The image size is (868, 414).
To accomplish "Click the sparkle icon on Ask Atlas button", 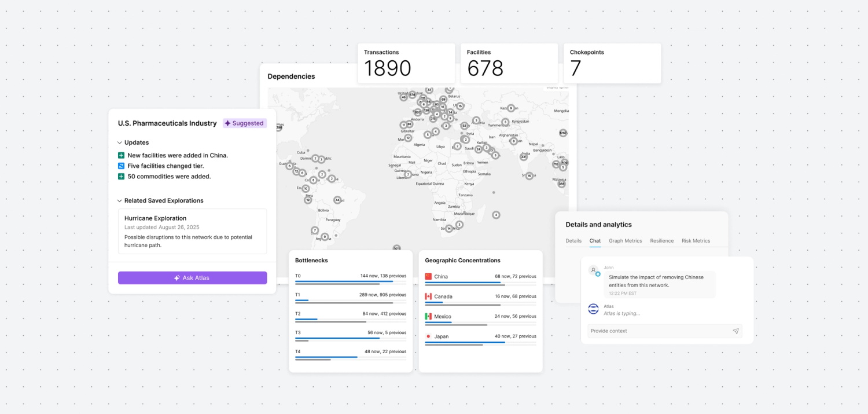I will click(x=177, y=278).
